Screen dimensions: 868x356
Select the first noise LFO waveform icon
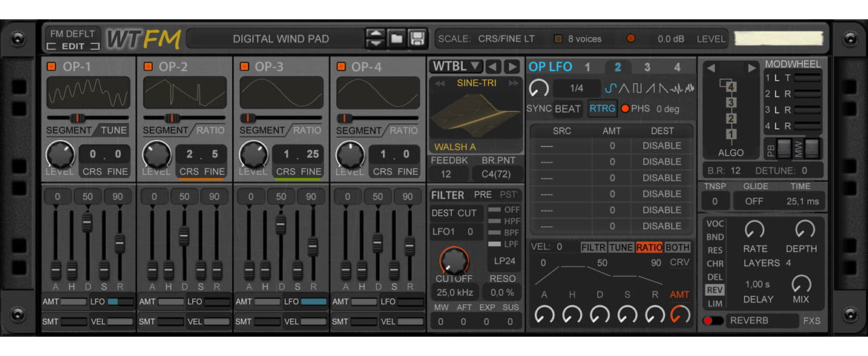[x=676, y=88]
